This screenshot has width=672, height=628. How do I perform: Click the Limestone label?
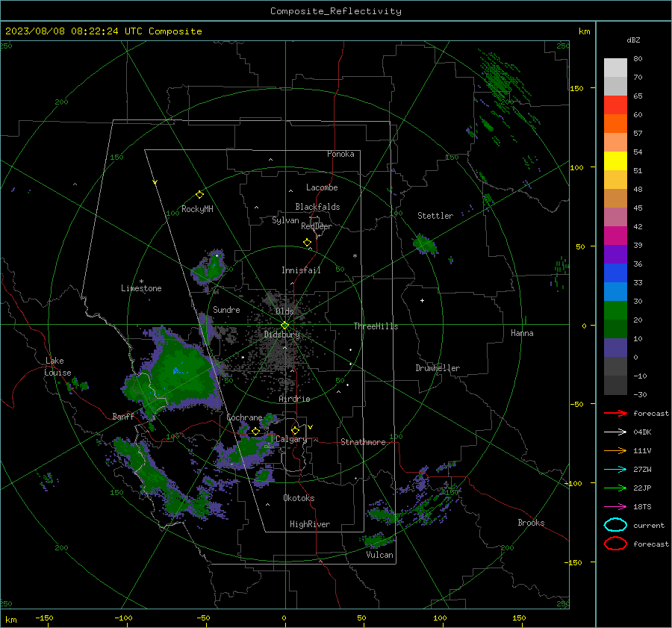click(x=141, y=288)
